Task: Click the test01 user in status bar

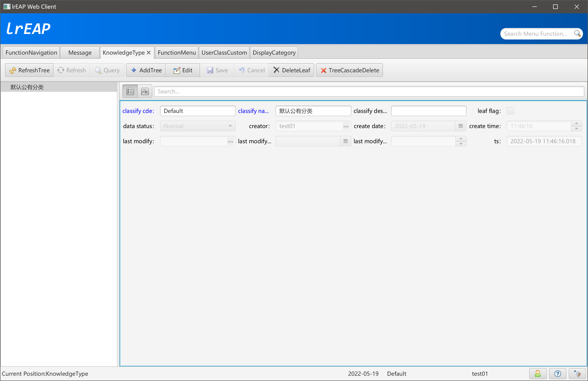Action: 480,374
